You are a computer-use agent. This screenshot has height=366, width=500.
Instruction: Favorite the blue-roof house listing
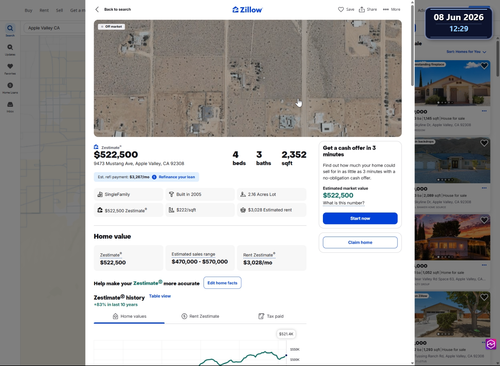point(484,143)
